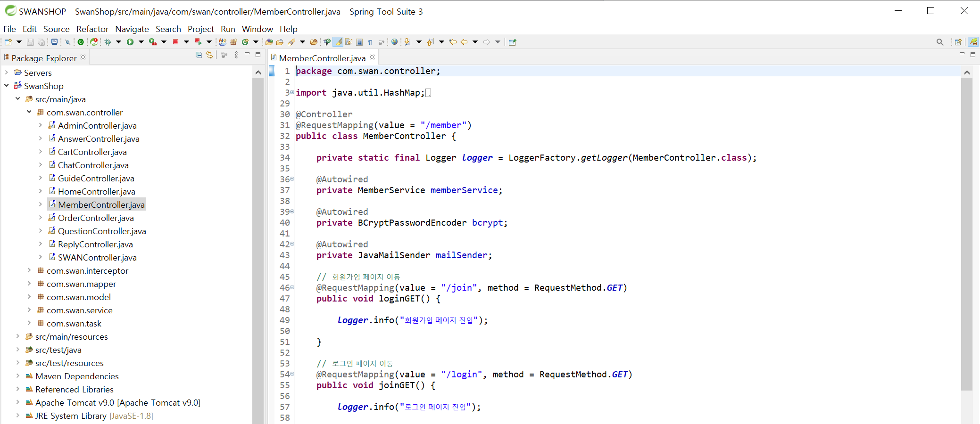Click the Open Task folder icon
The height and width of the screenshot is (424, 980).
coord(280,42)
